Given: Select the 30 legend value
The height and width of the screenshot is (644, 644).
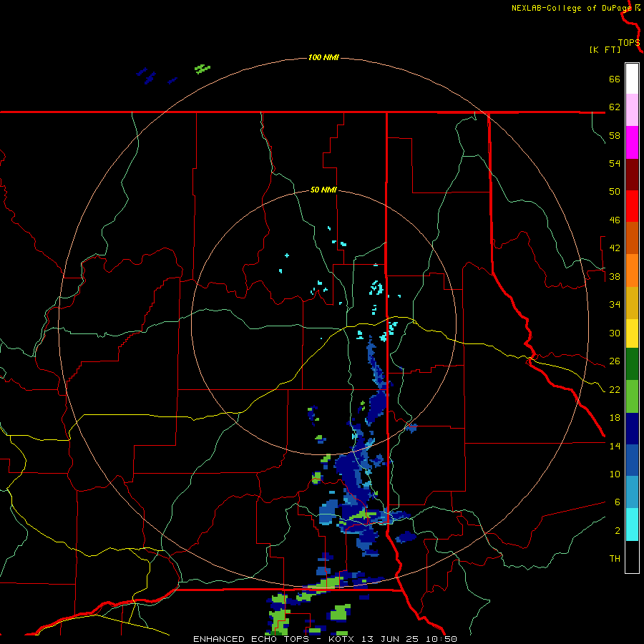Looking at the screenshot, I should pyautogui.click(x=615, y=333).
